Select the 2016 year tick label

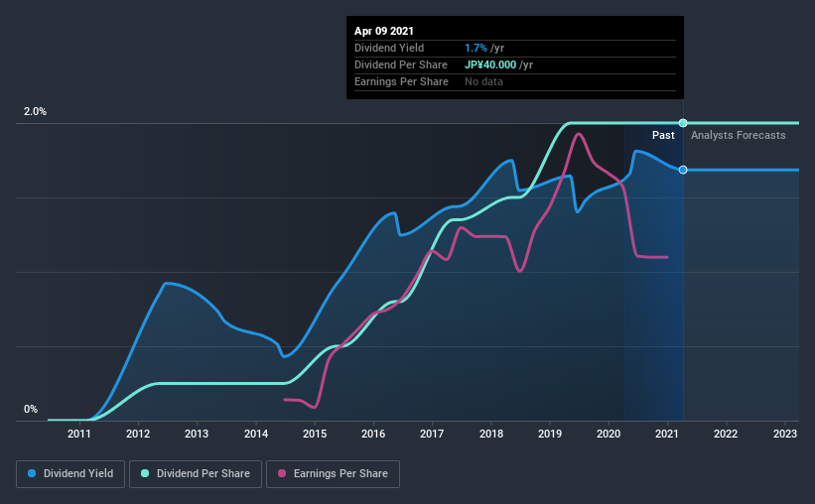tap(373, 434)
